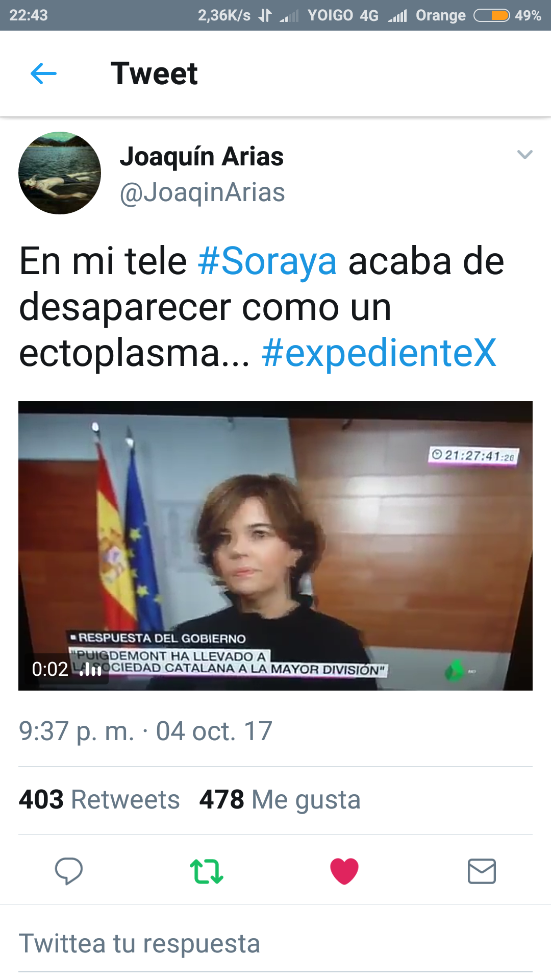Toggle the green retweet icon
Screen dimensions: 551x980
(207, 871)
